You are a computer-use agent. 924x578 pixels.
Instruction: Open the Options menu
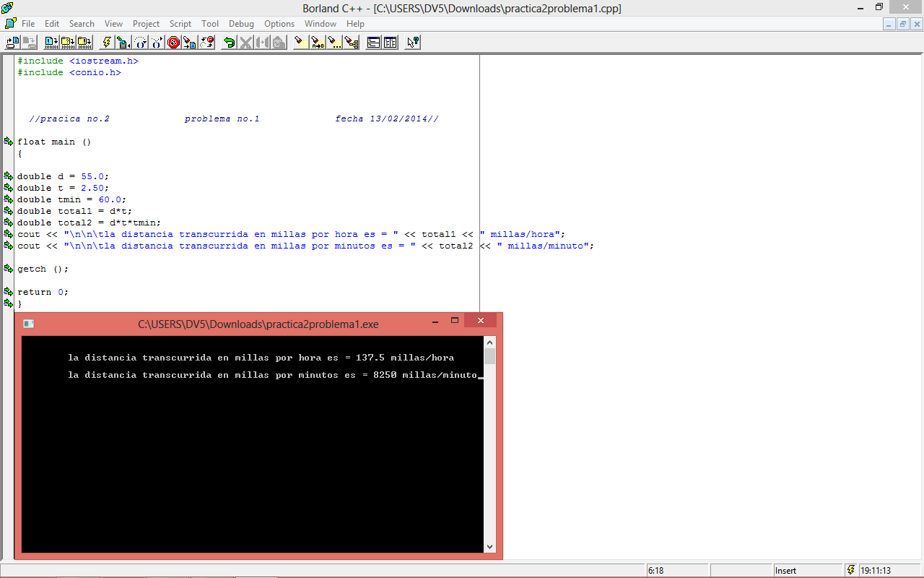point(279,23)
